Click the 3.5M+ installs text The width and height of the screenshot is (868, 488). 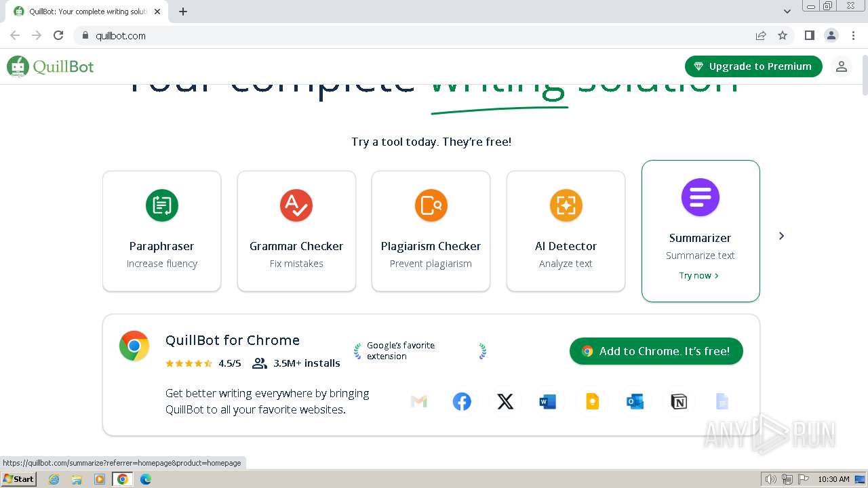click(307, 363)
